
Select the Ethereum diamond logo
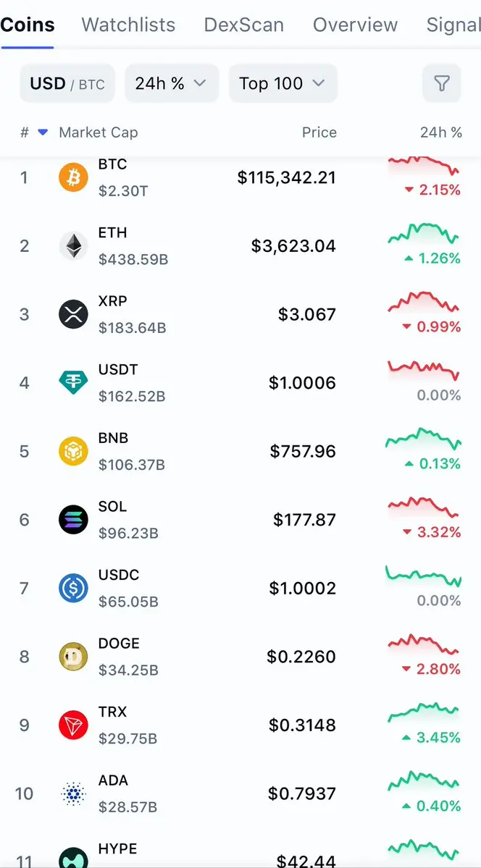pos(73,246)
